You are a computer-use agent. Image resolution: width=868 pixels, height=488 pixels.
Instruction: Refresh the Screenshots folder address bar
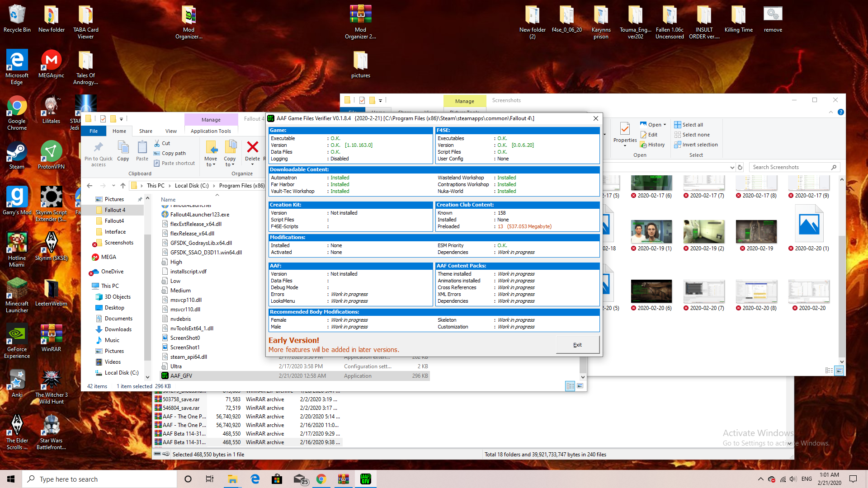(740, 167)
